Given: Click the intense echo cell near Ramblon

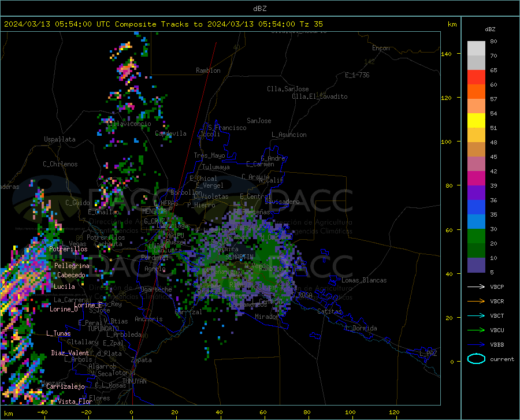Looking at the screenshot, I should point(127,70).
